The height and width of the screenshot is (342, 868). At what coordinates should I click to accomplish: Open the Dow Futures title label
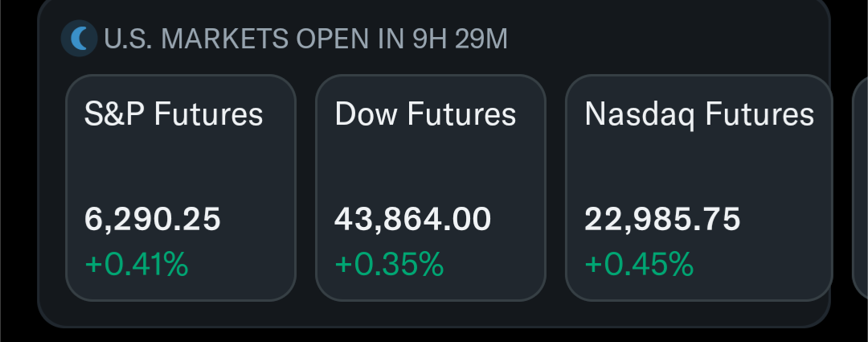[x=425, y=114]
